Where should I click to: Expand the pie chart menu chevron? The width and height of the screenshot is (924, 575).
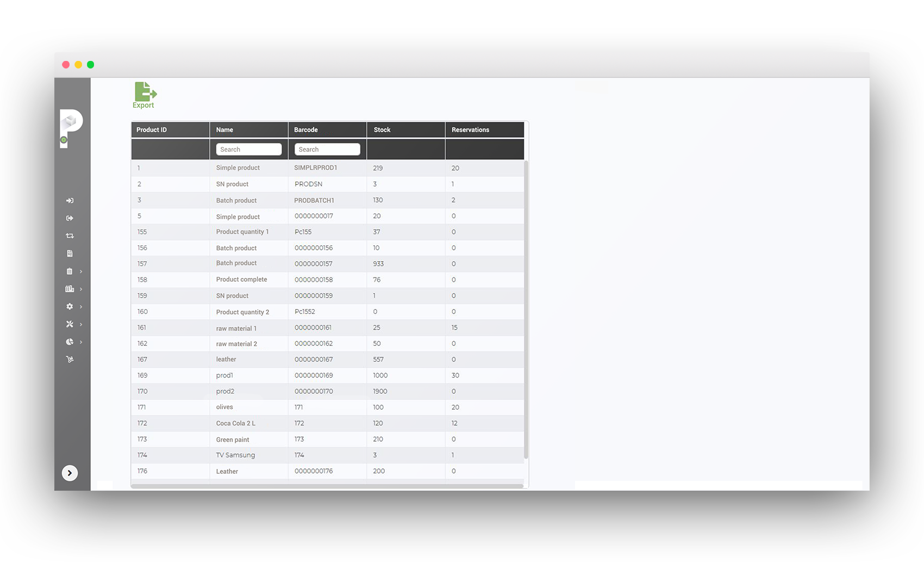pyautogui.click(x=81, y=342)
